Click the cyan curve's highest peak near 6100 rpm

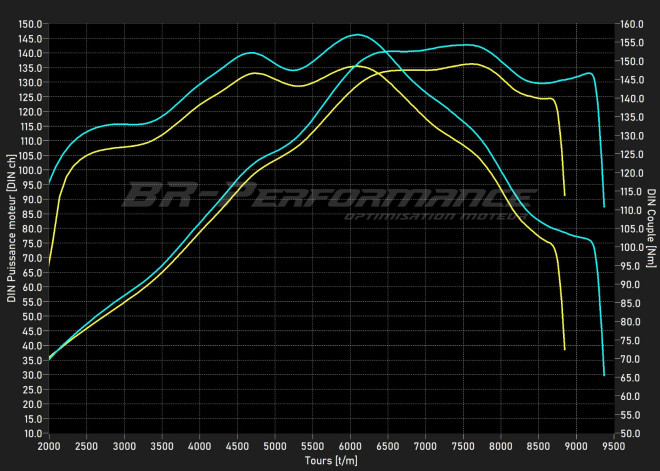coord(358,35)
